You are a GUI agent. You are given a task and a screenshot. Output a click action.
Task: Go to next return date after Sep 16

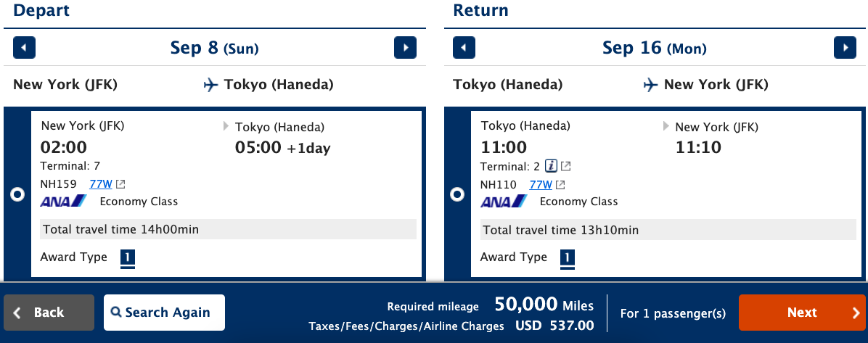tap(845, 48)
